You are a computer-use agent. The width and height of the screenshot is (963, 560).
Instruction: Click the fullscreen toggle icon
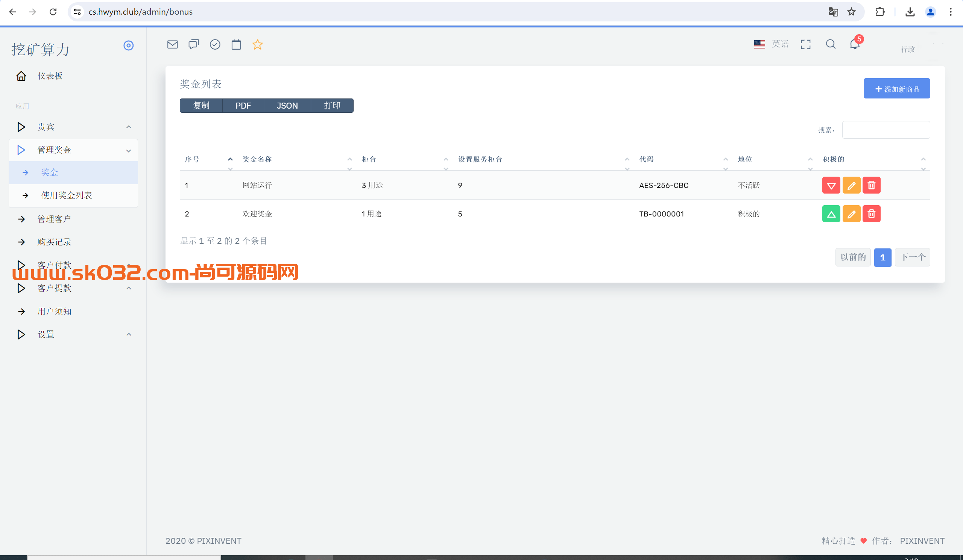pyautogui.click(x=805, y=44)
